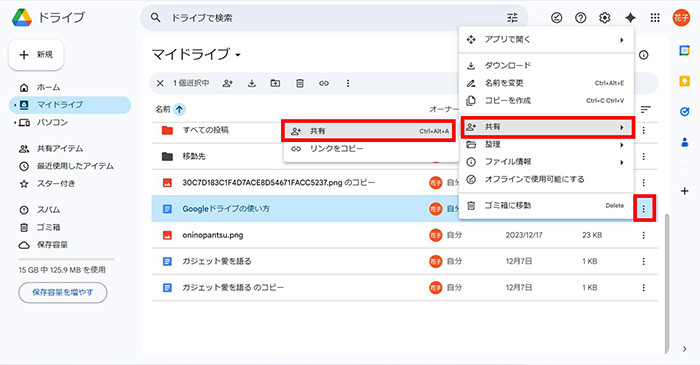
Task: Click the move-to-folder icon in selection toolbar
Action: tap(275, 83)
